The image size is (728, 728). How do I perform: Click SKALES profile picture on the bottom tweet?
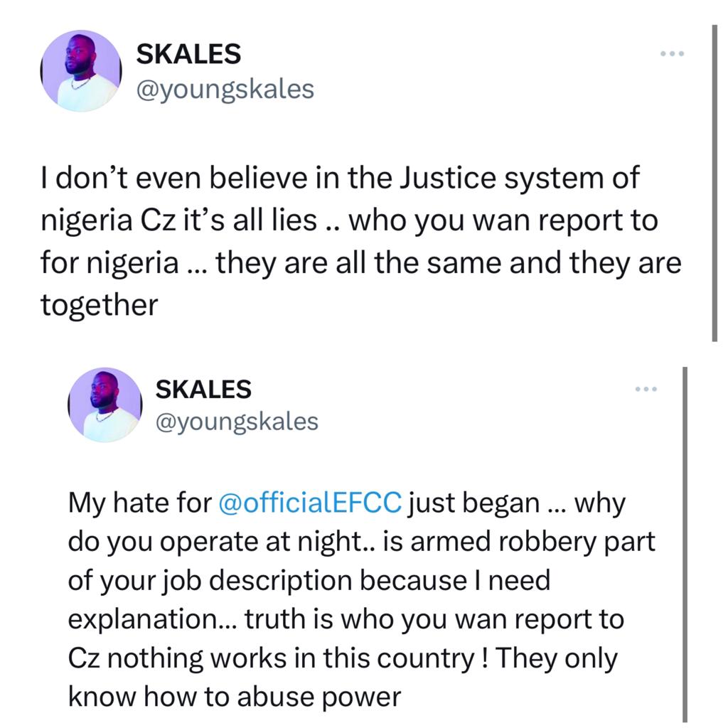tap(104, 405)
